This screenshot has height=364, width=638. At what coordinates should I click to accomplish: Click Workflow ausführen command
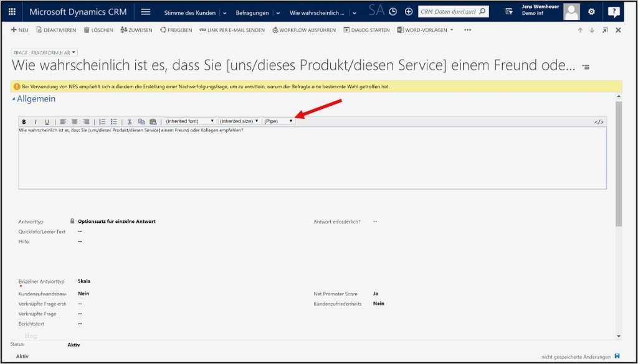(304, 30)
